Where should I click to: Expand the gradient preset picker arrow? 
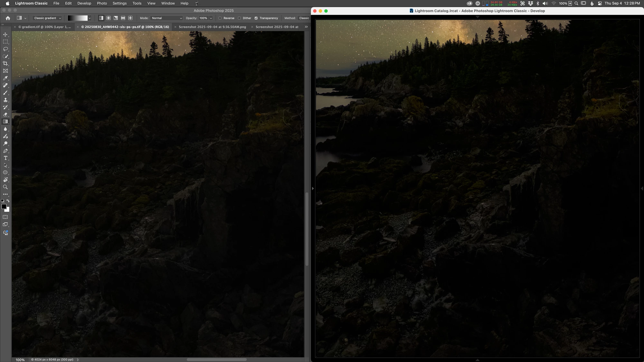[90, 18]
